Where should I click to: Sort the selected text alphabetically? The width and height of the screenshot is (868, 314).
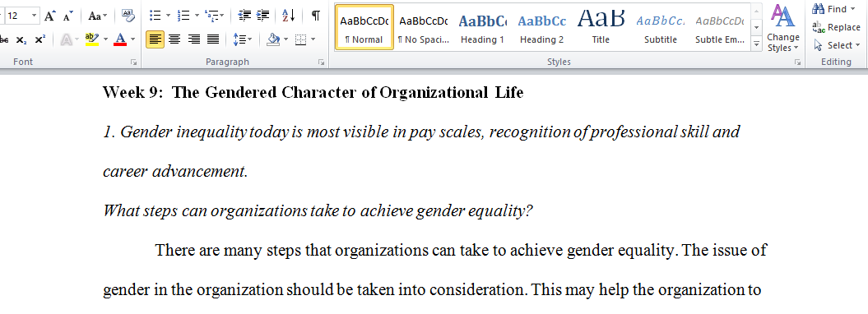click(x=289, y=16)
